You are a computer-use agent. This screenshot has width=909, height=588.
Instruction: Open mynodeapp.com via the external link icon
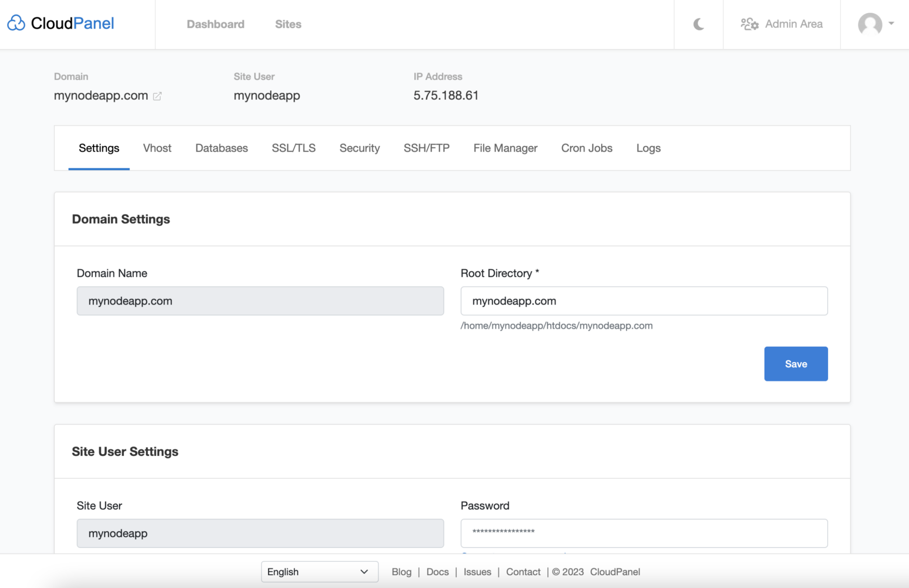pos(158,96)
